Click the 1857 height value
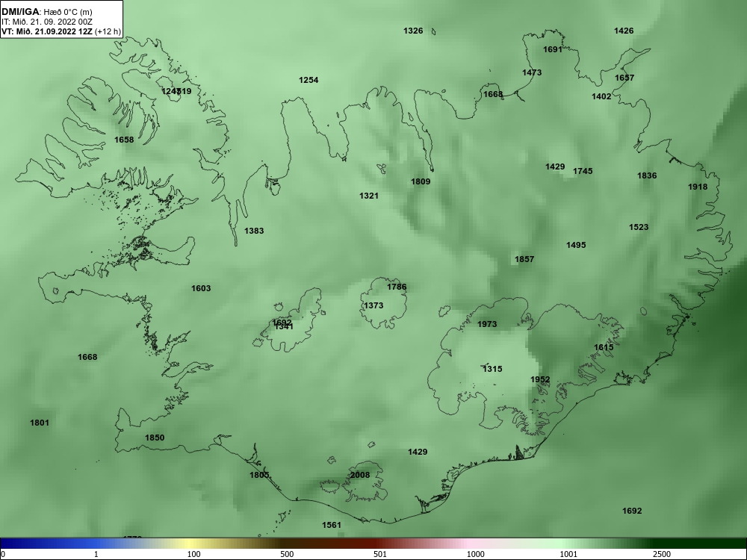This screenshot has width=747, height=560. pos(524,260)
